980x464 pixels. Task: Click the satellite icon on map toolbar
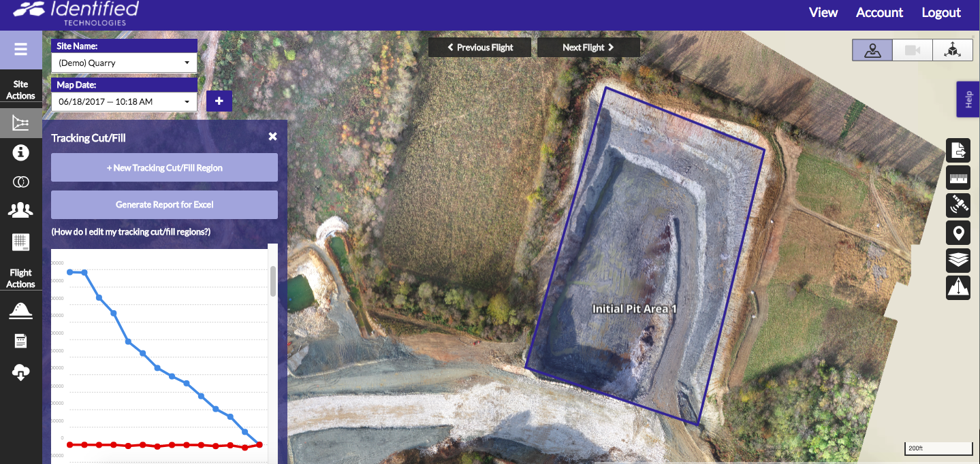point(958,205)
